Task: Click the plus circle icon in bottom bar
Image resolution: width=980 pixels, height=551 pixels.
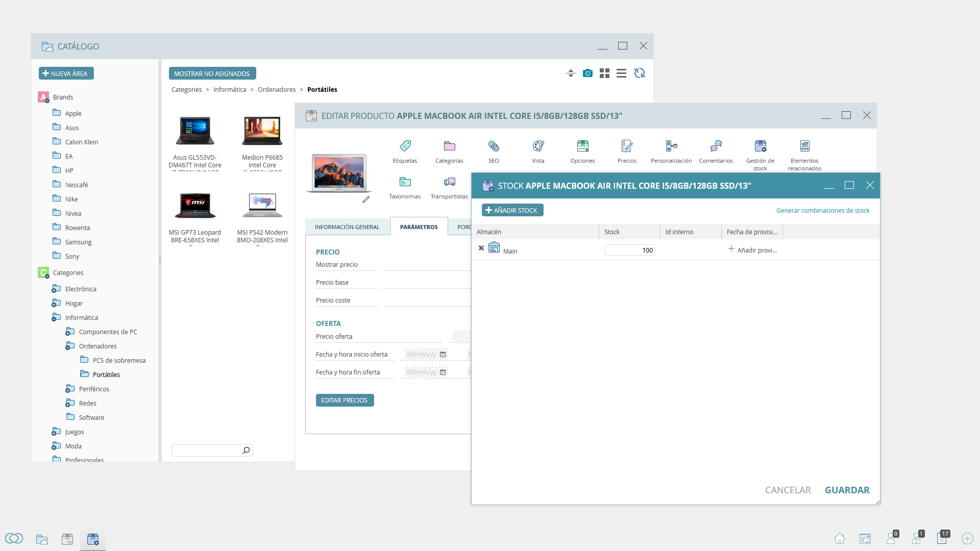Action: point(967,539)
